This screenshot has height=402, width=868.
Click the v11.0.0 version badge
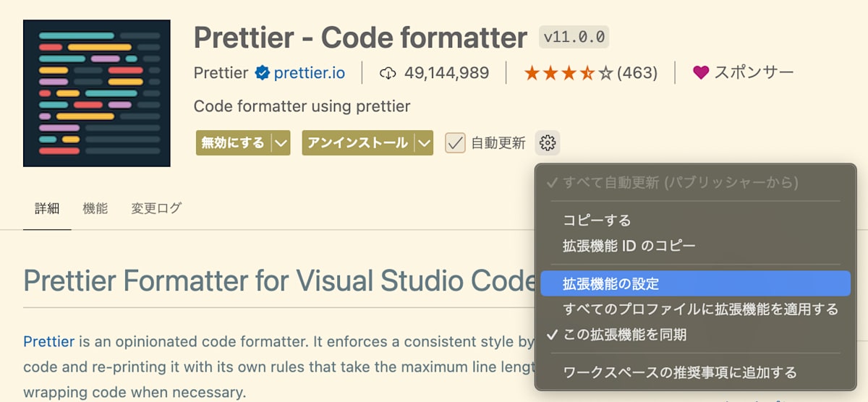click(x=574, y=36)
